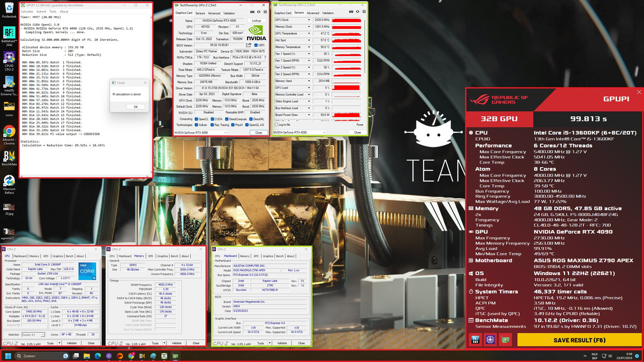644x362 pixels.
Task: Toggle the UEFI checkbox in GPU-Z
Action: pyautogui.click(x=256, y=45)
